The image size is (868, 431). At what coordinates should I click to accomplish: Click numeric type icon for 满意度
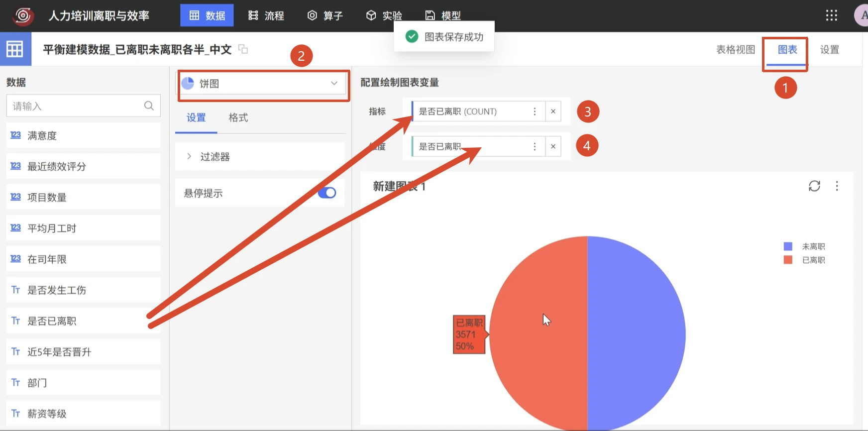pyautogui.click(x=15, y=135)
